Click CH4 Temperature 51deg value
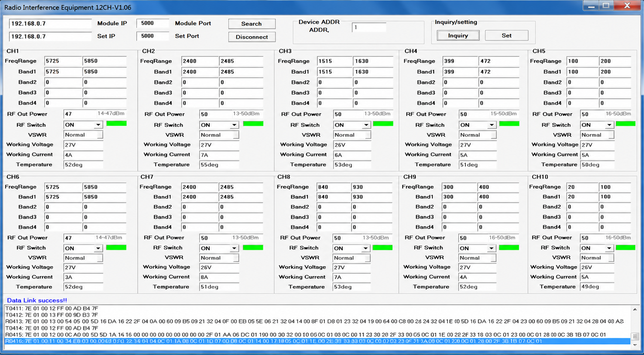 coord(477,165)
